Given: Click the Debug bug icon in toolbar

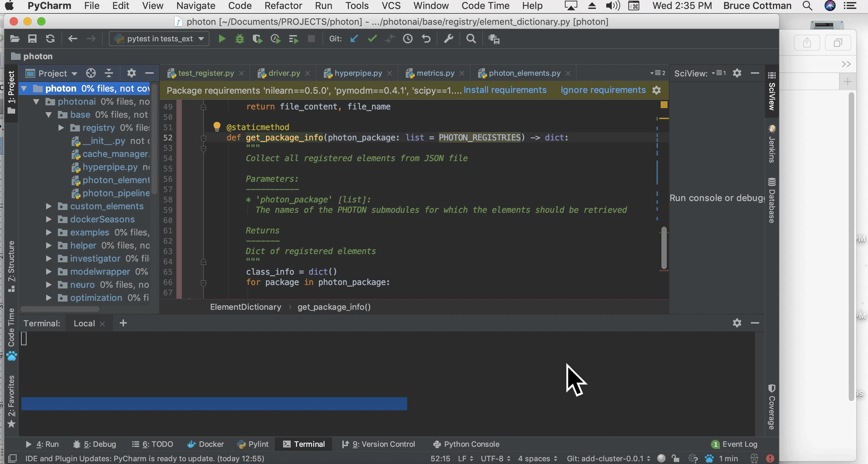Looking at the screenshot, I should [239, 39].
